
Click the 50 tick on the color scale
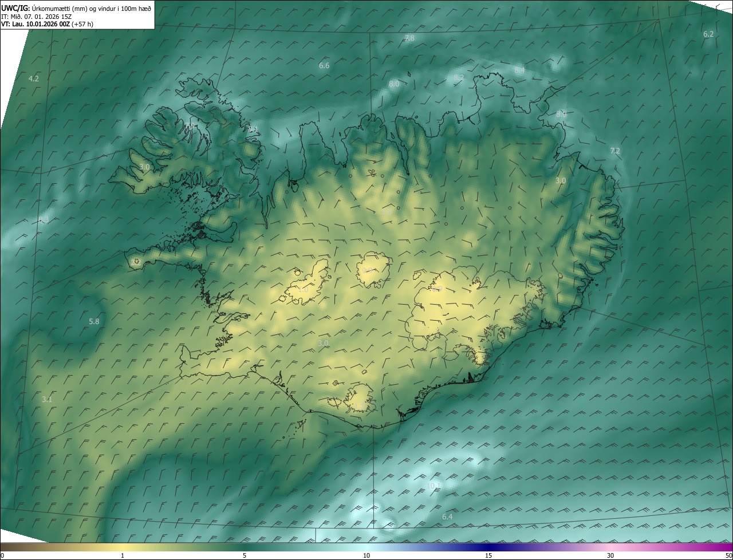tap(728, 556)
